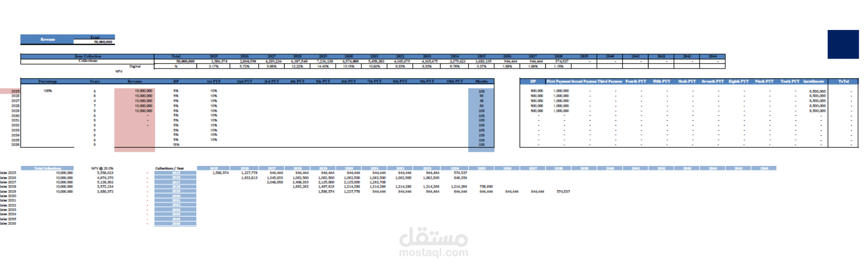The image size is (868, 264).
Task: Select the 12.22% percentage cell
Action: (x=297, y=66)
